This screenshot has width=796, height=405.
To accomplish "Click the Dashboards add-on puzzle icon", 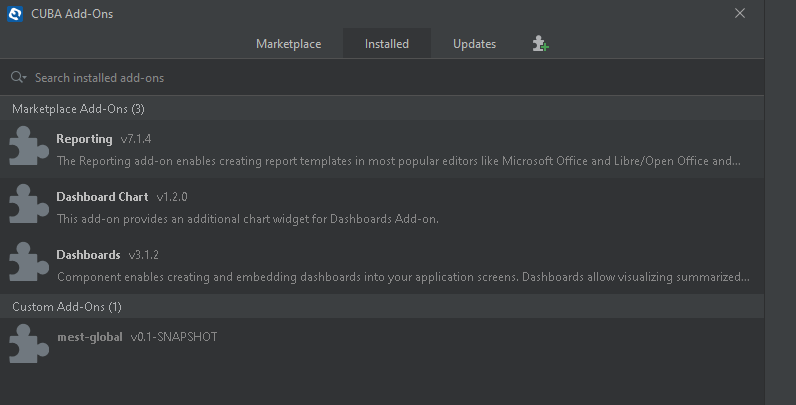I will [29, 261].
